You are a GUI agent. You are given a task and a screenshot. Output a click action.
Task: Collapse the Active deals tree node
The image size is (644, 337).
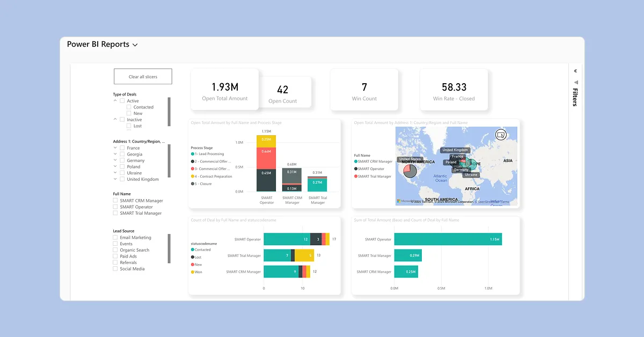click(115, 101)
